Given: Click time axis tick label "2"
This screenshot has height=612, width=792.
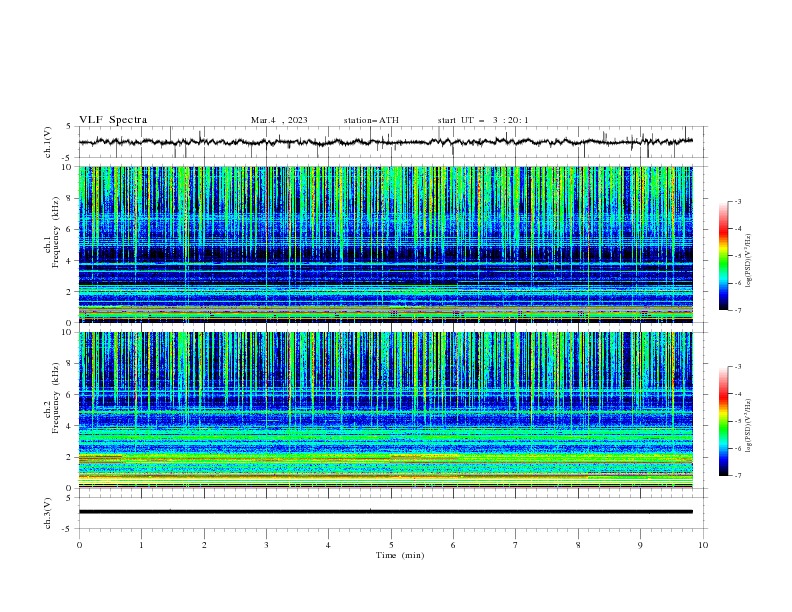Looking at the screenshot, I should (204, 545).
